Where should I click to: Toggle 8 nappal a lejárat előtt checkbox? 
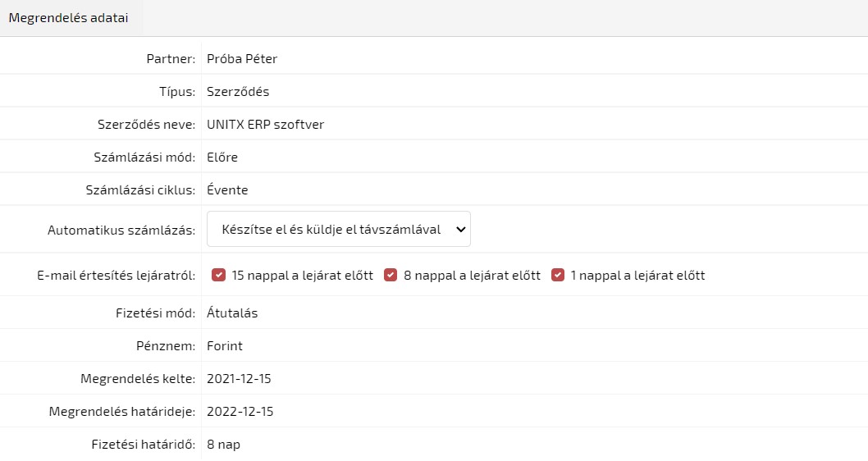(x=391, y=276)
